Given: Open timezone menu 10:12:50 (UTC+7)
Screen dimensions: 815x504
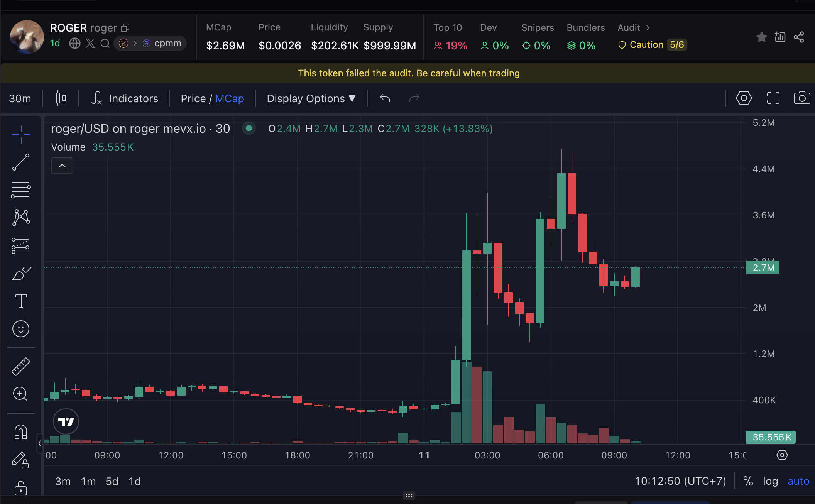Looking at the screenshot, I should tap(680, 481).
